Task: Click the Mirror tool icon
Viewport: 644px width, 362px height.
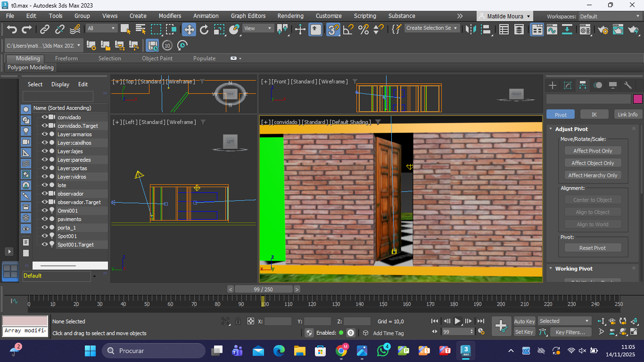Action: [471, 30]
